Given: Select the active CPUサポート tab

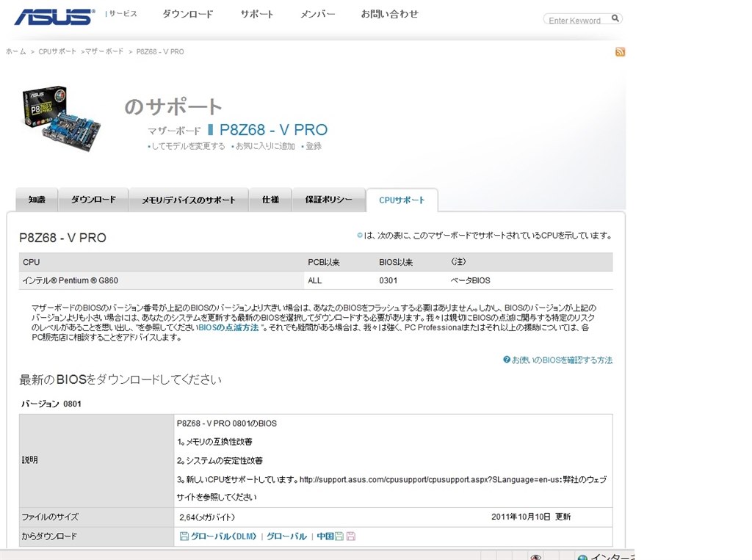Looking at the screenshot, I should click(x=402, y=200).
